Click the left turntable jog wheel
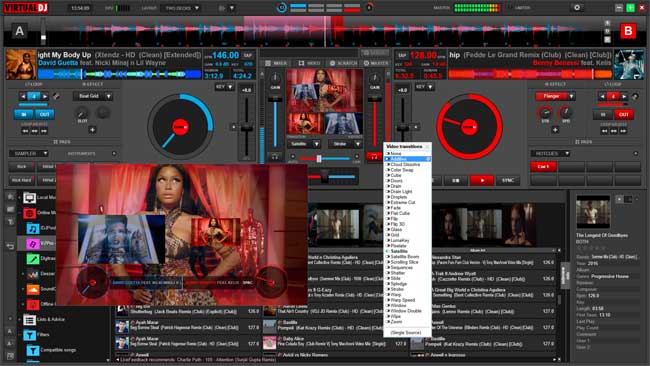This screenshot has width=650, height=366. point(180,127)
